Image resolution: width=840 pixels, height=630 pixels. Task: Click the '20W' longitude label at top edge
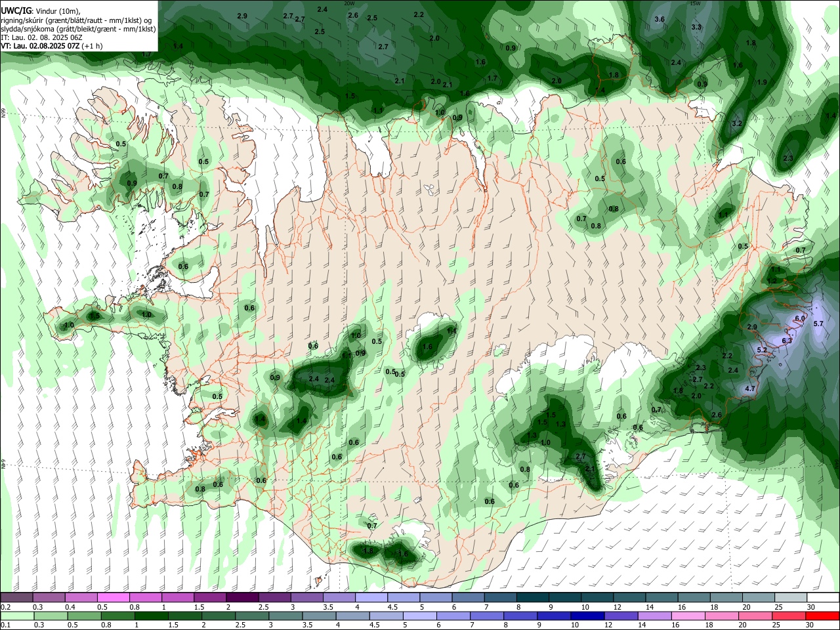pyautogui.click(x=350, y=3)
